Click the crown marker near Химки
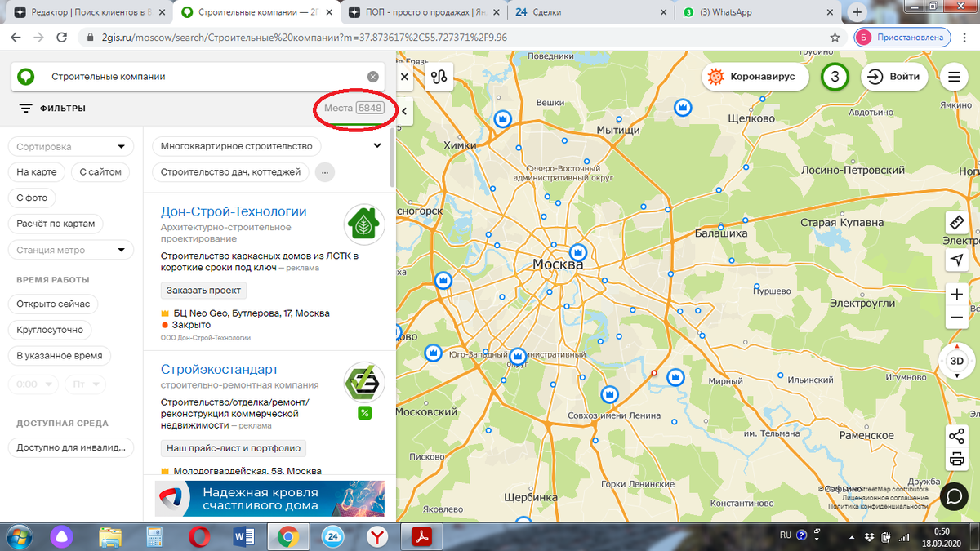This screenshot has width=980, height=551. click(502, 119)
